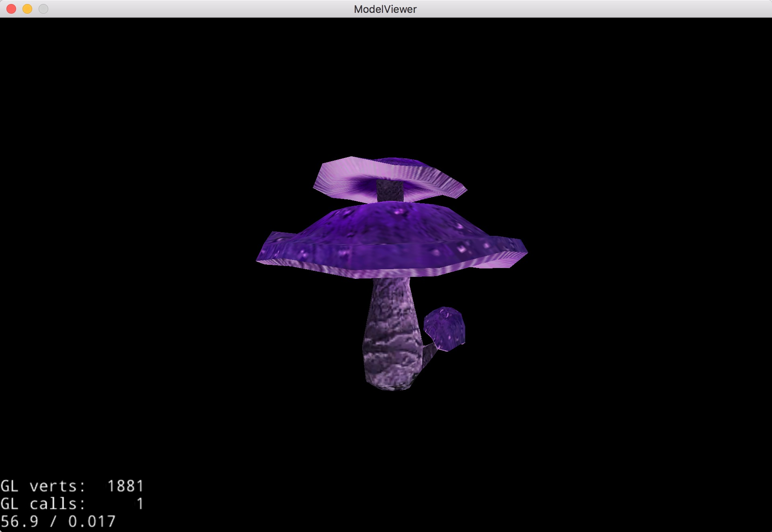Click the 0.017 frame time value
This screenshot has width=772, height=532.
tap(92, 522)
